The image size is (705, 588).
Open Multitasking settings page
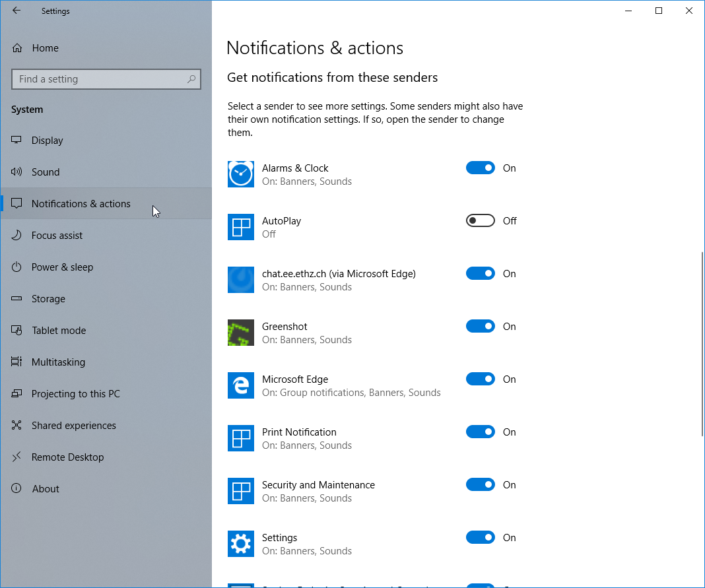click(106, 362)
